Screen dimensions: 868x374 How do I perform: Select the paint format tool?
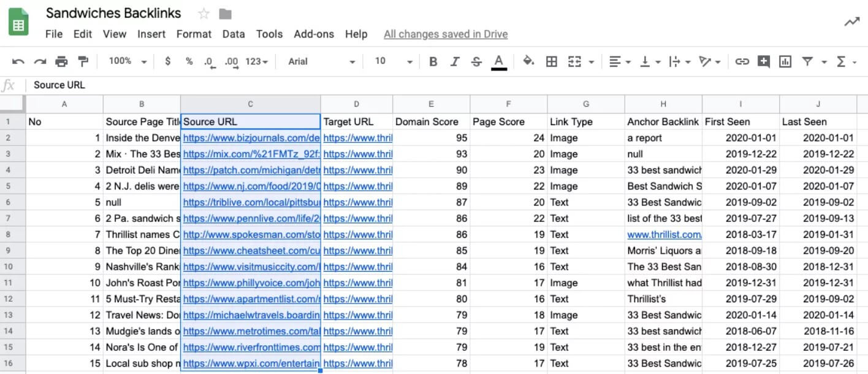[83, 61]
